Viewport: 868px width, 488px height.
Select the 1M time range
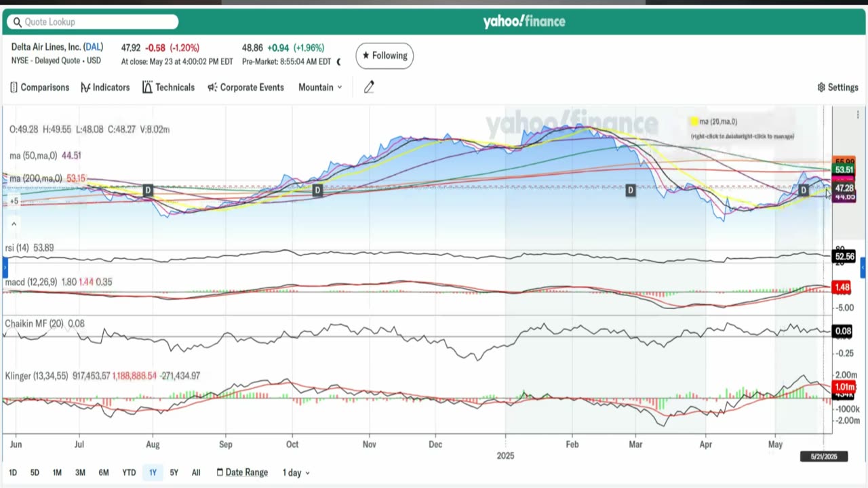click(x=57, y=472)
